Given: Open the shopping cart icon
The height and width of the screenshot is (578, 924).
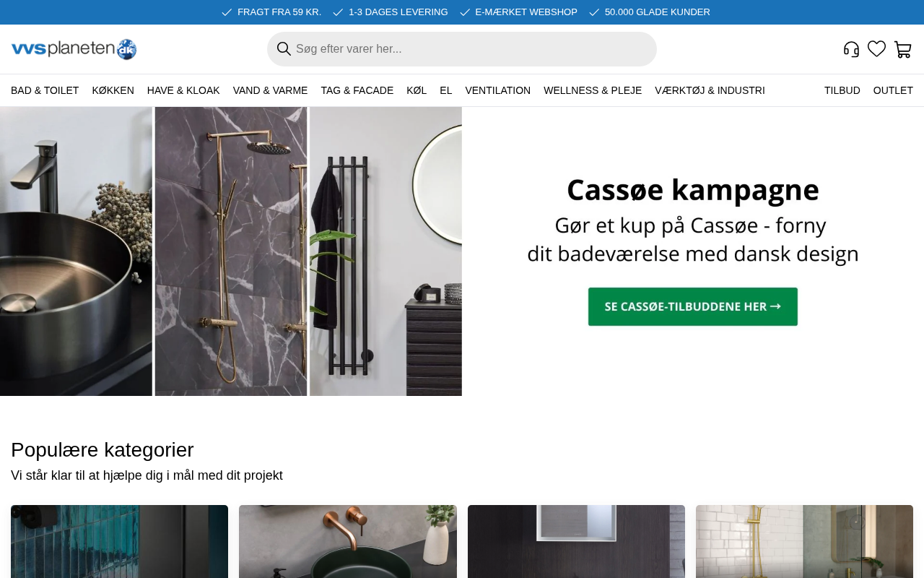Looking at the screenshot, I should [902, 49].
